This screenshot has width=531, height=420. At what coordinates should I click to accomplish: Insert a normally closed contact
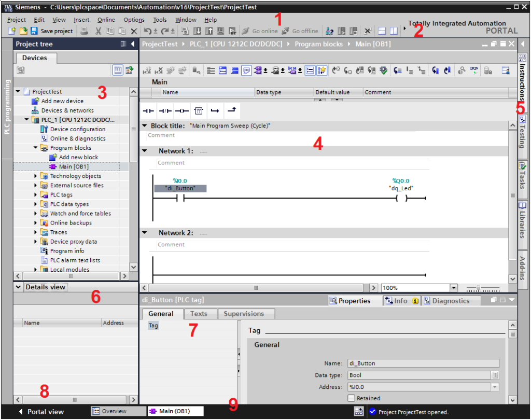(165, 110)
